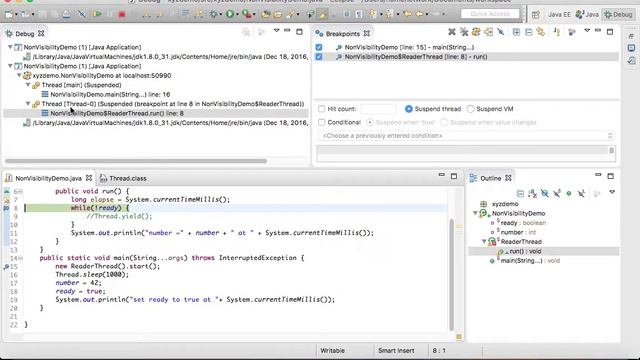Click Collapse All icon in Outline toolbar

pyautogui.click(x=520, y=193)
